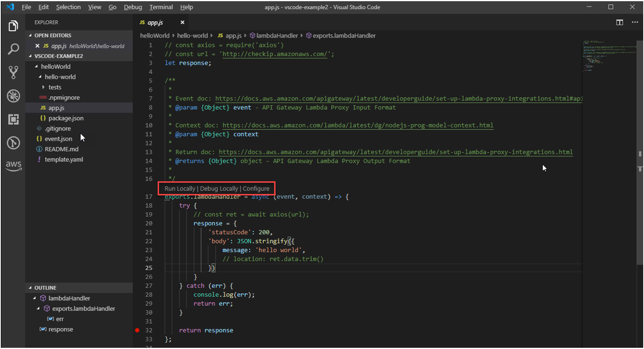Collapse the helloWorld folder
Screen dimensions: 644x349
click(55, 67)
